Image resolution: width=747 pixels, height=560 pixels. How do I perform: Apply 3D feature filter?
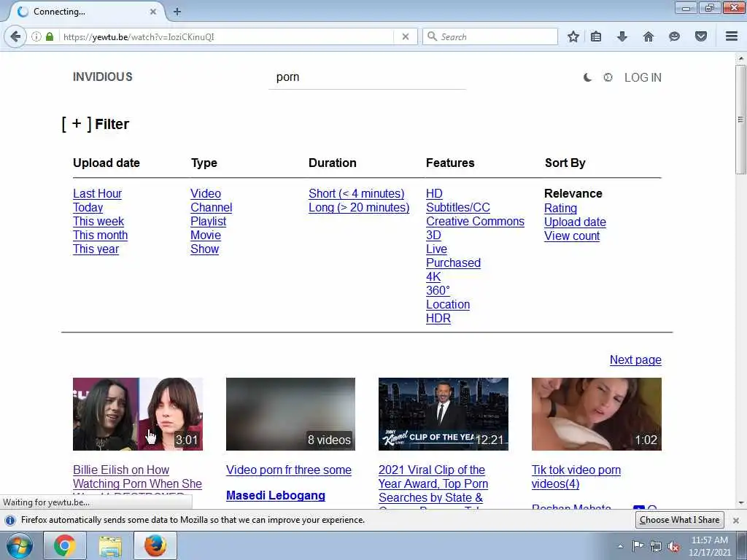tap(433, 236)
